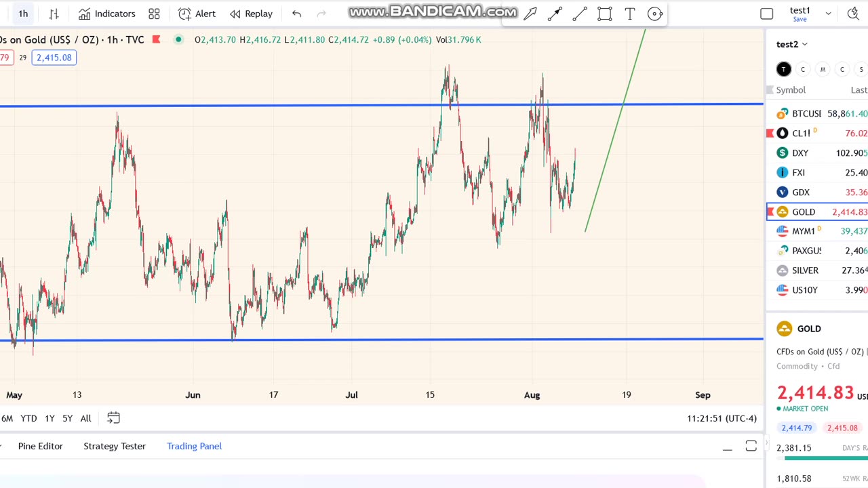Switch to the Trading Panel tab
Viewport: 868px width, 488px height.
tap(195, 446)
